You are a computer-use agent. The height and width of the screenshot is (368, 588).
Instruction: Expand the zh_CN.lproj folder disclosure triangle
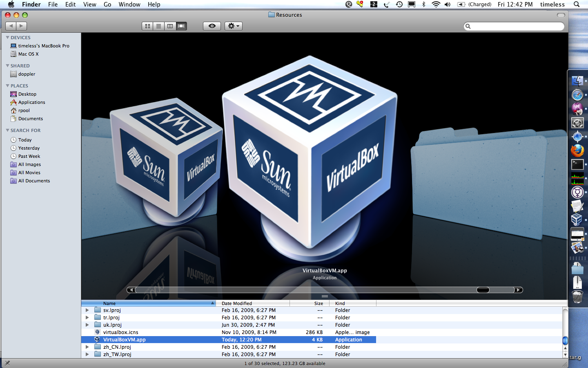pos(87,347)
